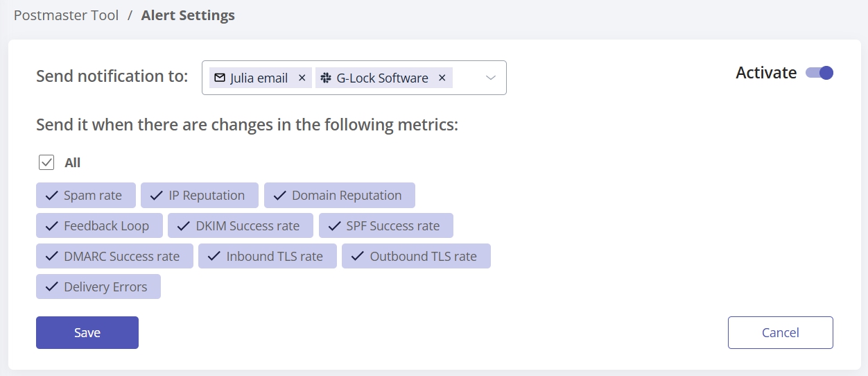Go to Postmaster Tool breadcrumb link

(x=67, y=15)
